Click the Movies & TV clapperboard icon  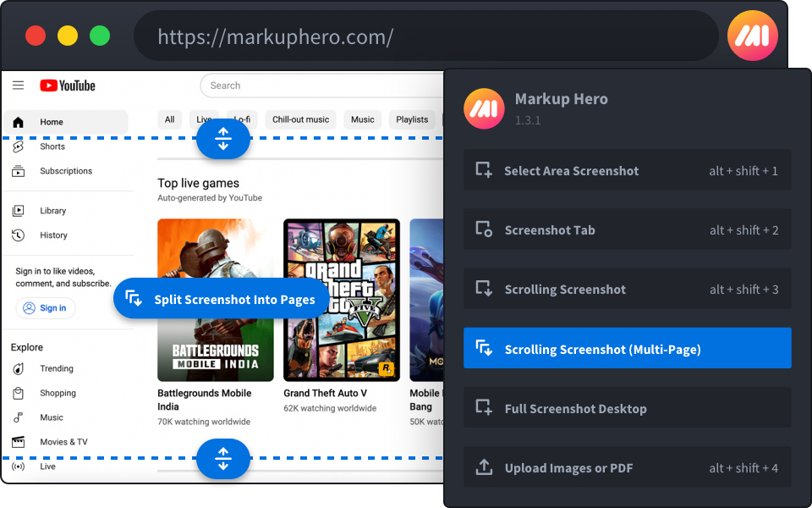(18, 442)
